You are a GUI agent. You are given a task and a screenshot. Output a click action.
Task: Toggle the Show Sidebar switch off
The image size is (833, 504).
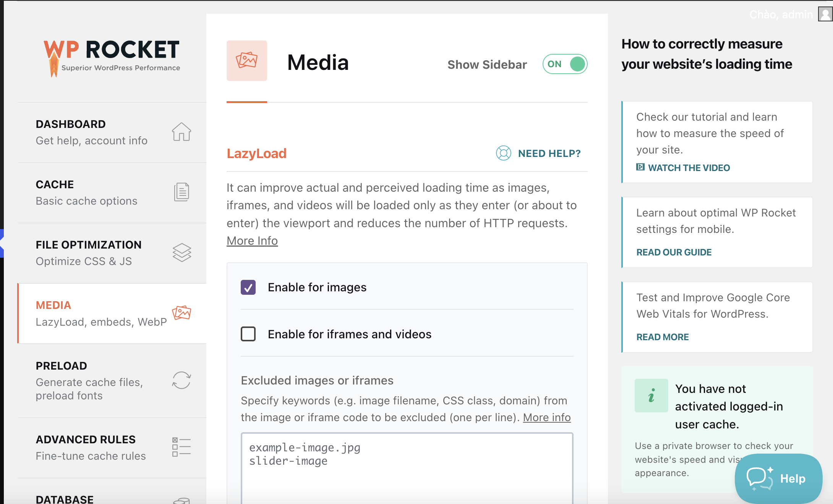[x=565, y=64]
